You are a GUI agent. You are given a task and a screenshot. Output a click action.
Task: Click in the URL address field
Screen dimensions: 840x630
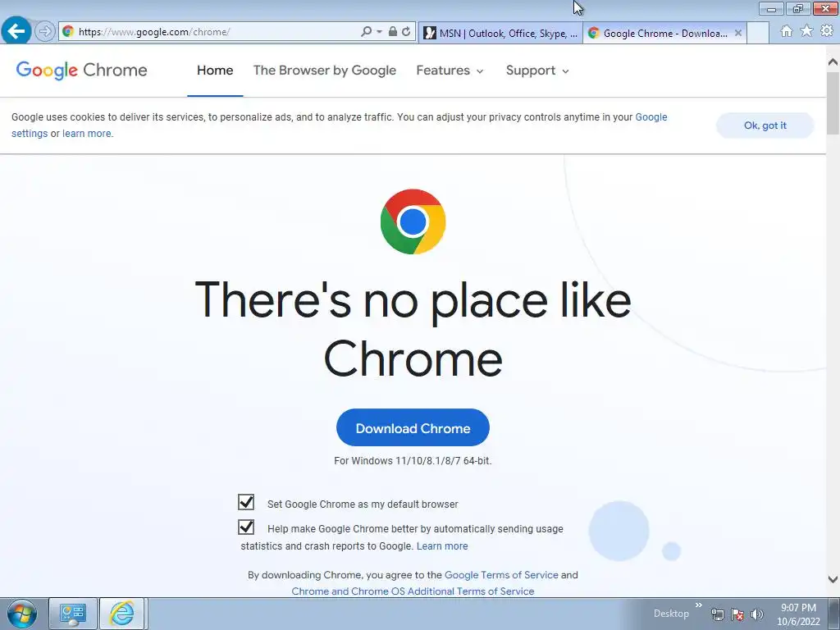218,32
